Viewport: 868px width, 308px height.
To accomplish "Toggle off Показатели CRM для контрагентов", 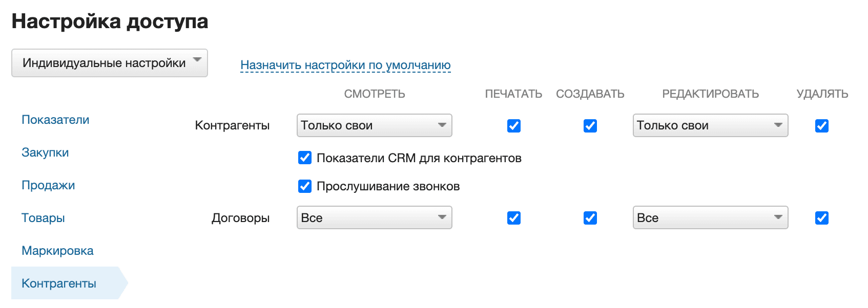I will (x=304, y=158).
